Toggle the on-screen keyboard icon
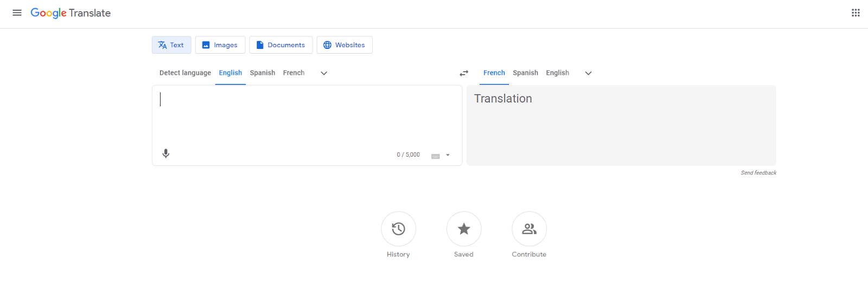 436,156
